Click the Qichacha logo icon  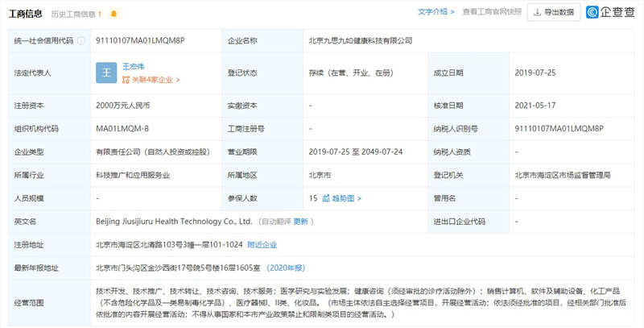tap(593, 12)
